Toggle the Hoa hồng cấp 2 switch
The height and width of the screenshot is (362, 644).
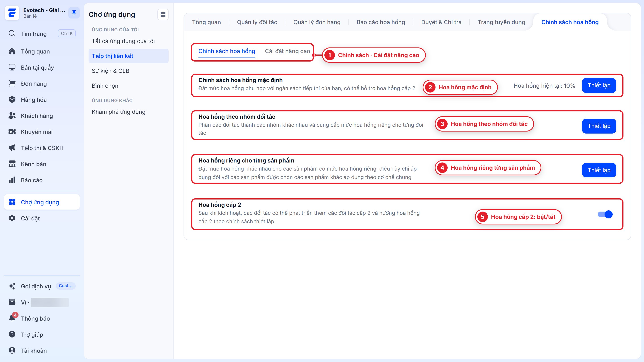(605, 214)
